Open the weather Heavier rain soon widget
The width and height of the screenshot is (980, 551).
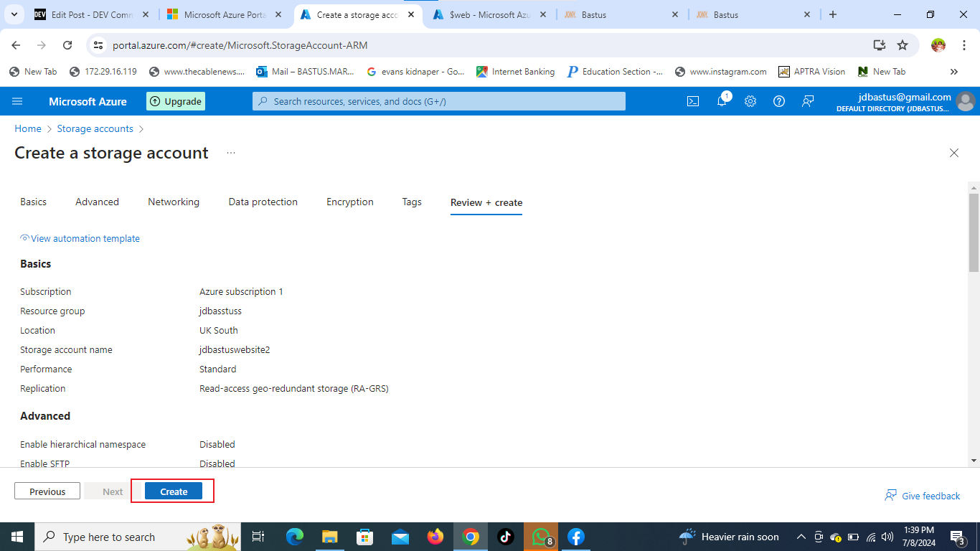[730, 537]
